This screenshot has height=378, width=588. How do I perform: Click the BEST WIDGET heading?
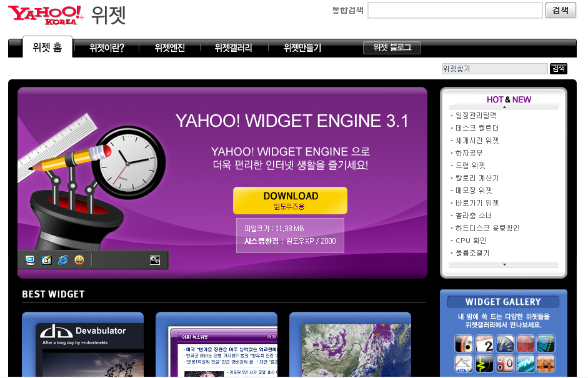[x=53, y=294]
